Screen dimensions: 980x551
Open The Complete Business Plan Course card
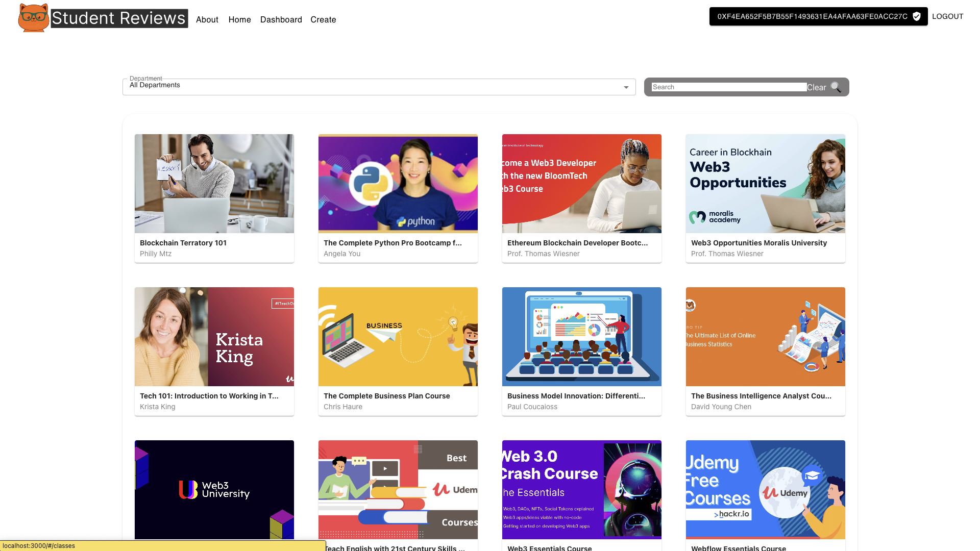tap(398, 351)
